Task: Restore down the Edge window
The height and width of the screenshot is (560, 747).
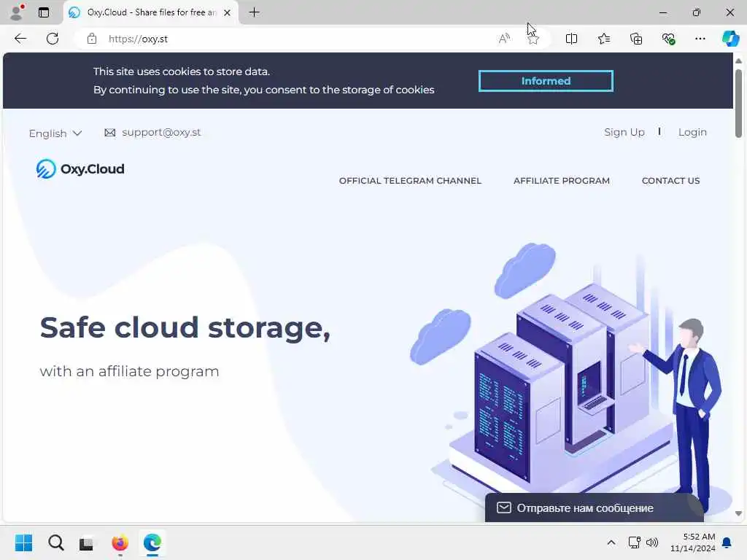Action: [696, 12]
